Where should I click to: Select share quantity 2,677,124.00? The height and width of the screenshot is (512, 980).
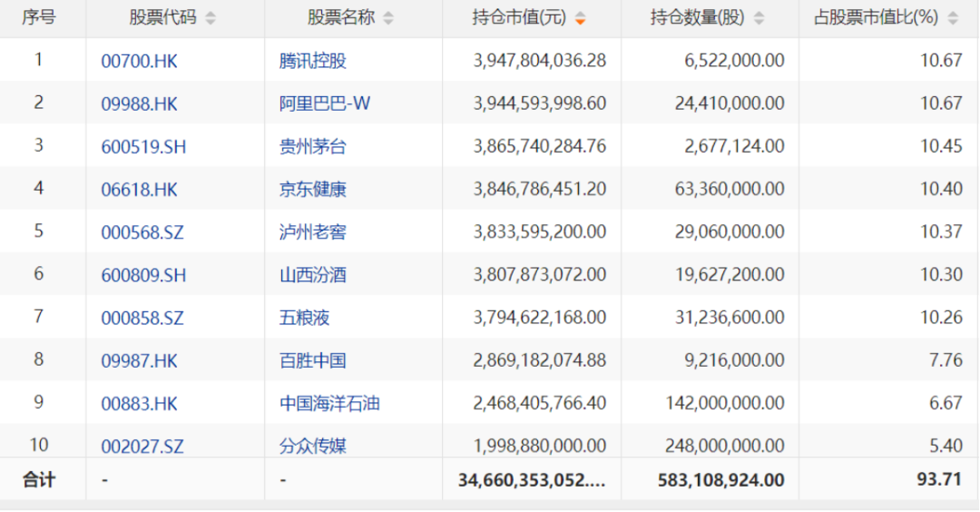click(x=734, y=145)
